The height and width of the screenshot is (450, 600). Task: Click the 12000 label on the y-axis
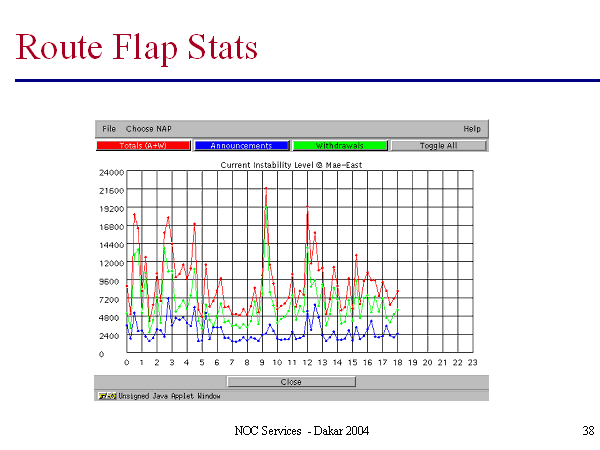[110, 263]
